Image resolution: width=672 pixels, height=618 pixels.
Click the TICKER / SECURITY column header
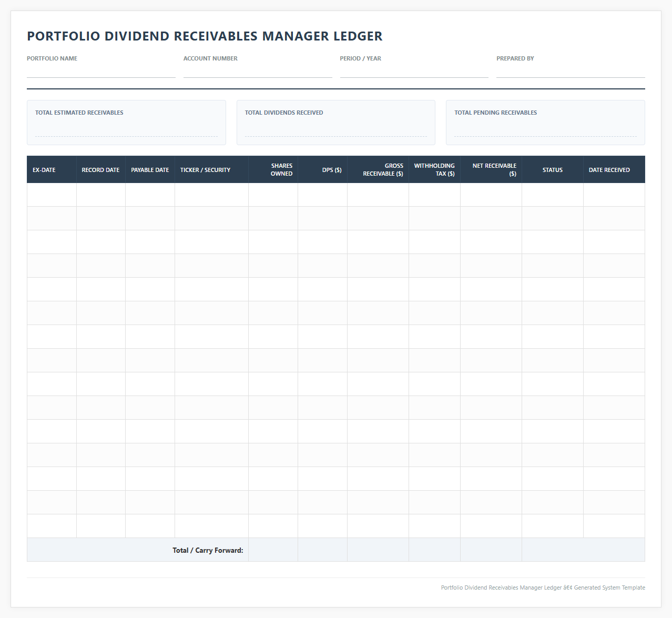click(211, 169)
